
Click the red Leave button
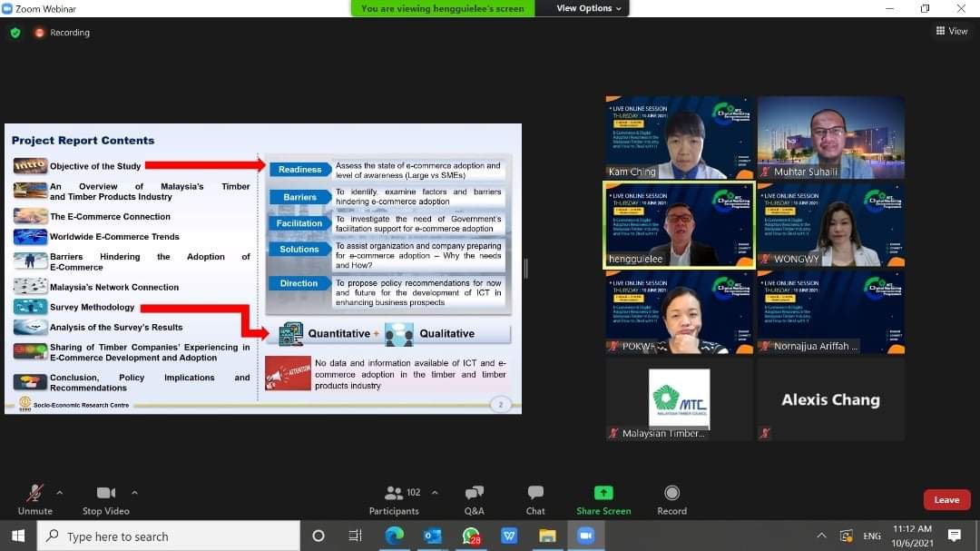946,500
